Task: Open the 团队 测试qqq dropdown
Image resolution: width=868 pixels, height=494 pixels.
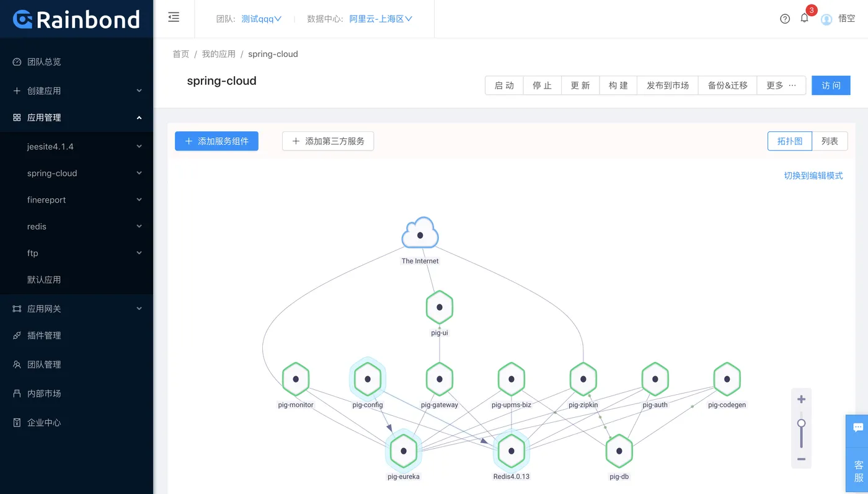Action: 261,19
